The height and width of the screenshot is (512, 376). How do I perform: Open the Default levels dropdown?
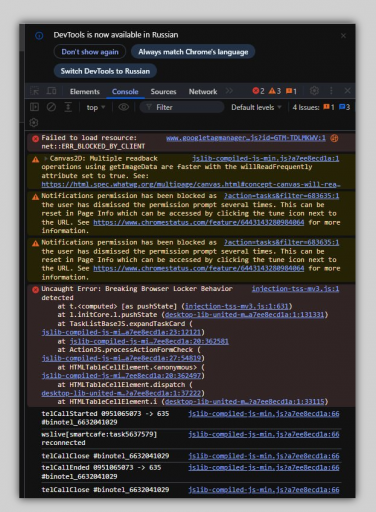pos(256,107)
